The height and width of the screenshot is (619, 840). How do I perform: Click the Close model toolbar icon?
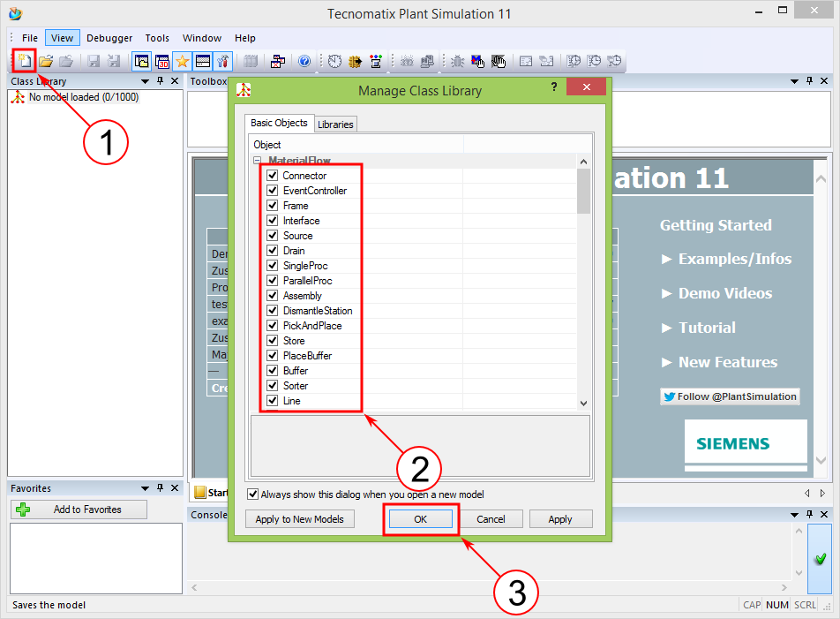(66, 61)
